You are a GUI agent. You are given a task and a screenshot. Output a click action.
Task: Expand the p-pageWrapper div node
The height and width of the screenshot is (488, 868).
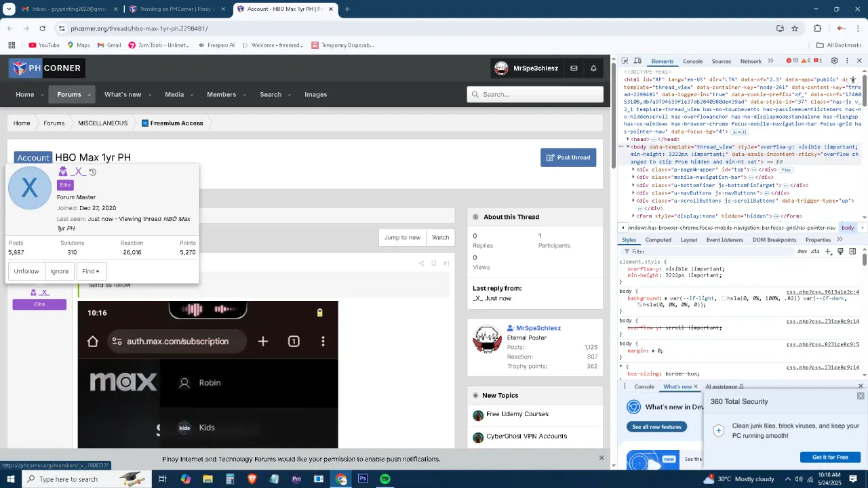pos(633,169)
